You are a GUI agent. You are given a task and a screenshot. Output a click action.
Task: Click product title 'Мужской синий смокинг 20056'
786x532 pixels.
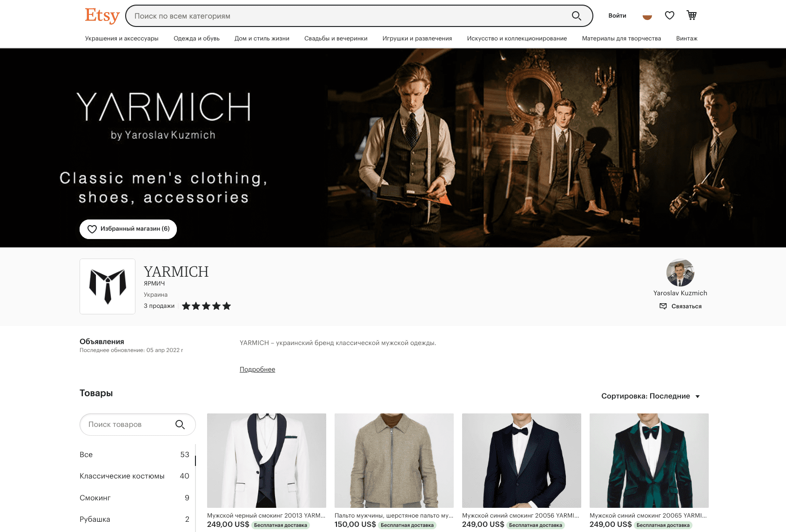click(521, 515)
